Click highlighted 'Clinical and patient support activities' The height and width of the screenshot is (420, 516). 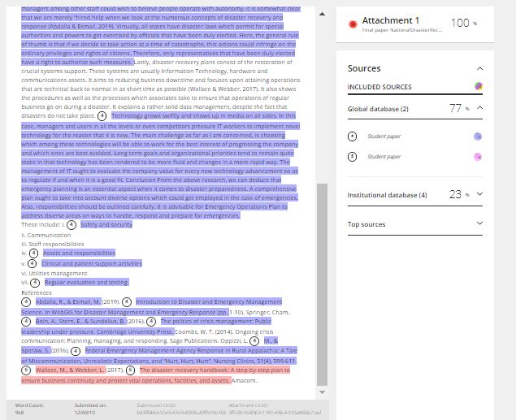92,263
